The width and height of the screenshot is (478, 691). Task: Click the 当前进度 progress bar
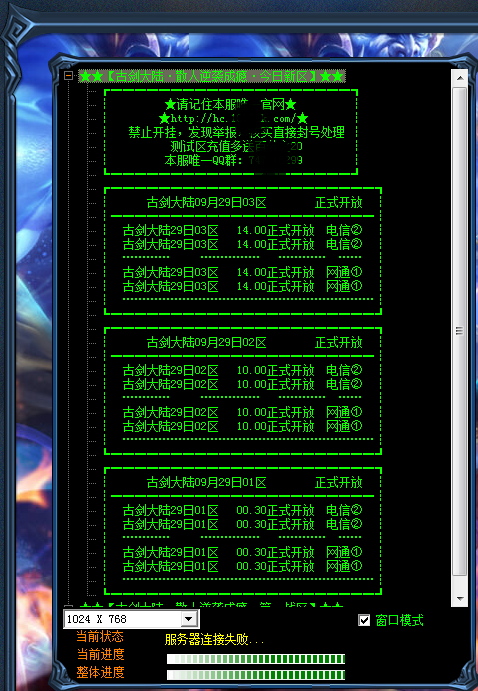(x=256, y=659)
